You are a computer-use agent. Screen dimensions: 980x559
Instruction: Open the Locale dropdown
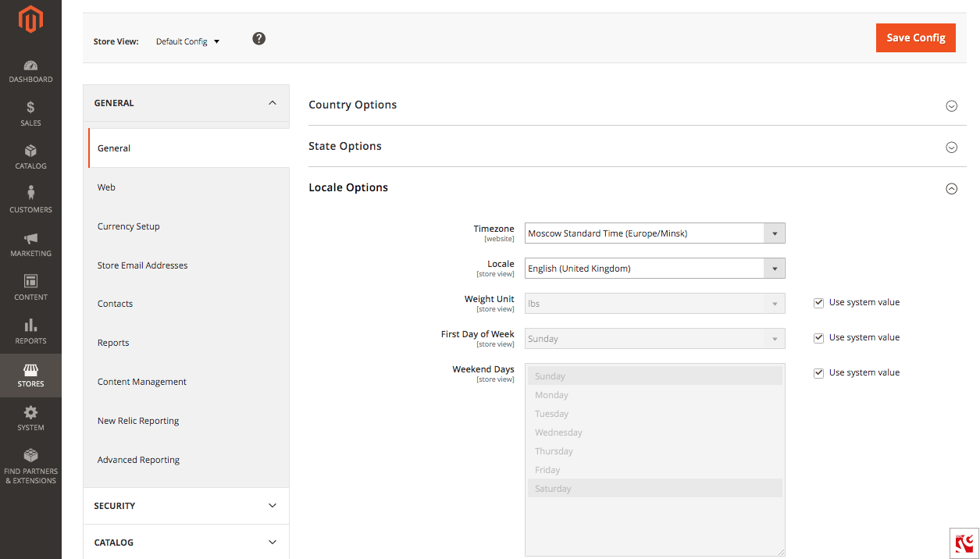coord(654,268)
